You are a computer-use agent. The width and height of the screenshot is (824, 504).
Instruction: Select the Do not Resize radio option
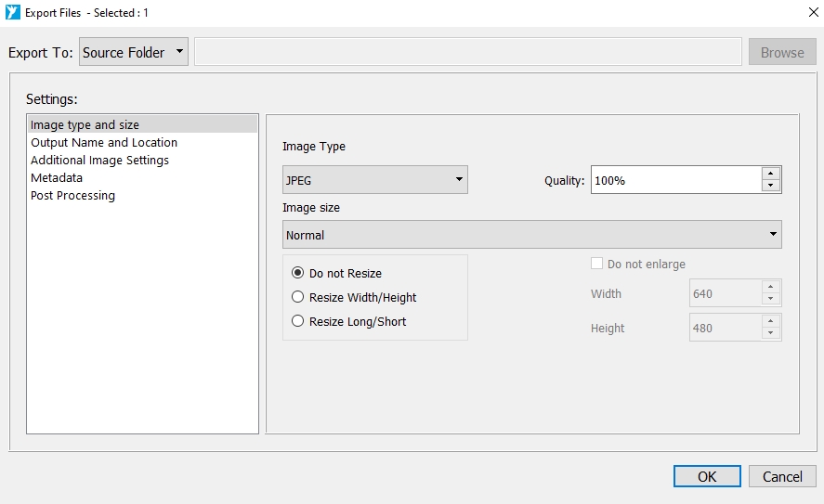298,273
